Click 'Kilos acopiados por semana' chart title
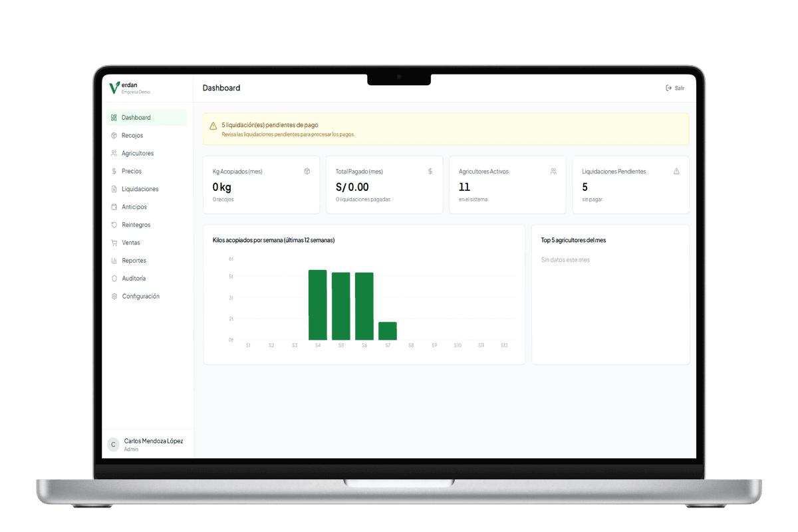 click(x=273, y=240)
